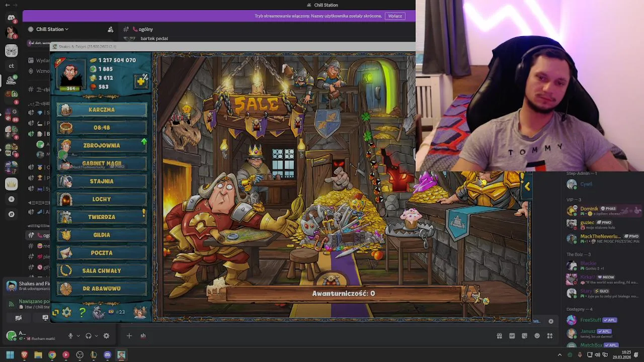Expand the headphones output options arrow

[x=96, y=336]
